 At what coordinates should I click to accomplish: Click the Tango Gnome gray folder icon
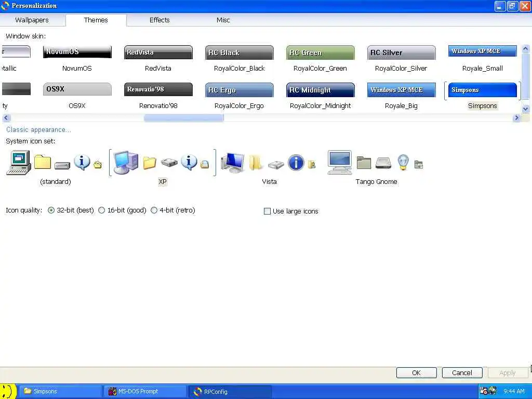[x=364, y=163]
